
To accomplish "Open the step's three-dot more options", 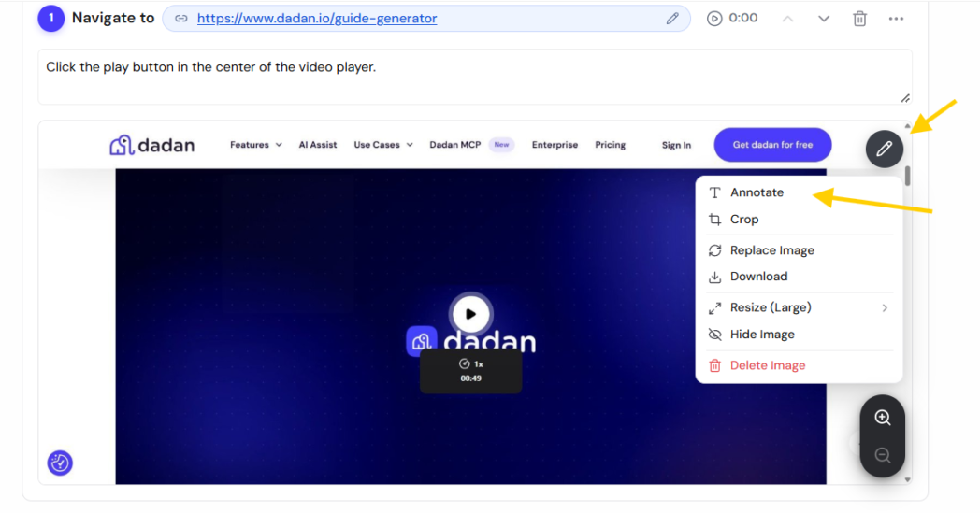I will pyautogui.click(x=896, y=19).
